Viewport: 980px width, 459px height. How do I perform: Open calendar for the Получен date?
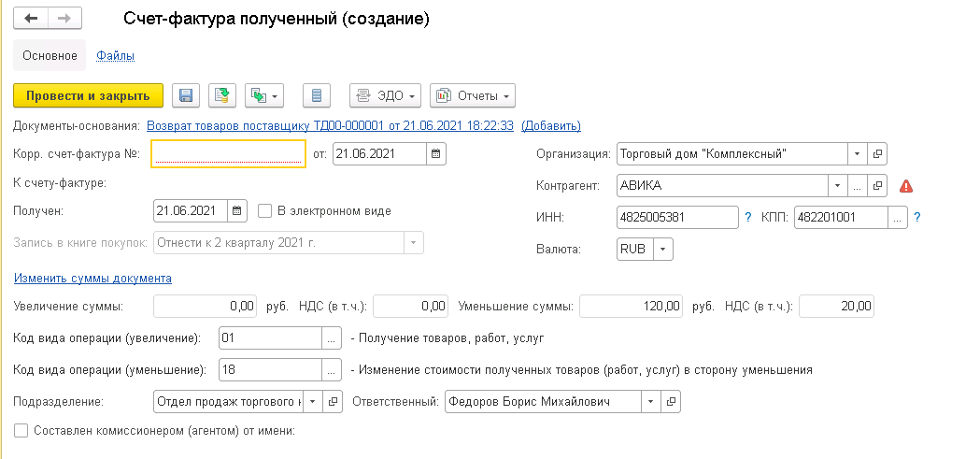point(237,210)
